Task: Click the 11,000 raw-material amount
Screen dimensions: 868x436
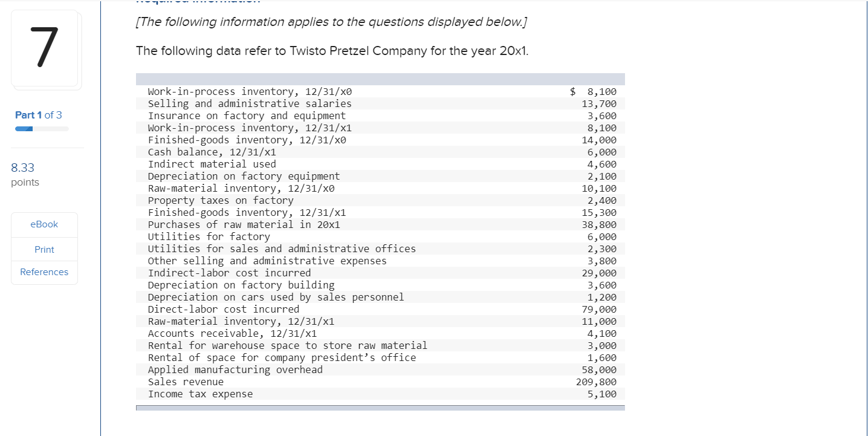Action: [x=599, y=321]
